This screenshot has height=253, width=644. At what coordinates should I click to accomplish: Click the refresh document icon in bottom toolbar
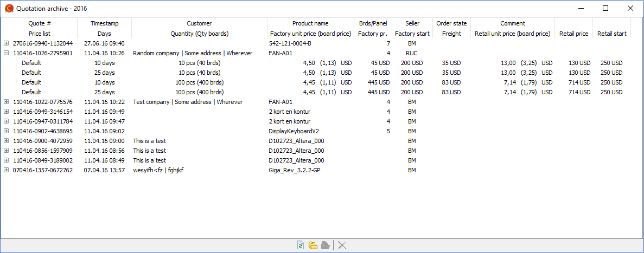[x=301, y=245]
